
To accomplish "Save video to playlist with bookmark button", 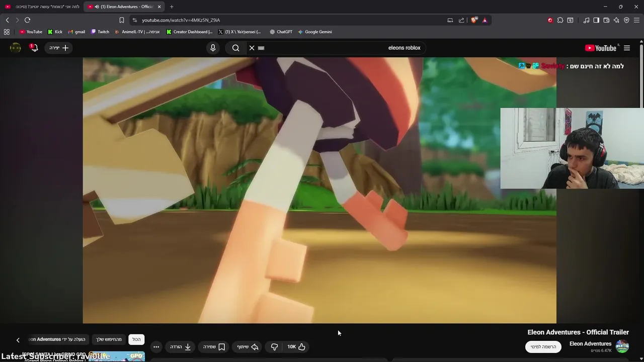I will [214, 346].
